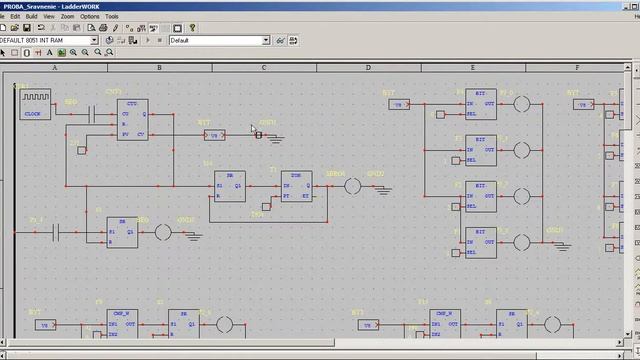
Task: Click the Run play arrow icon
Action: tap(148, 40)
